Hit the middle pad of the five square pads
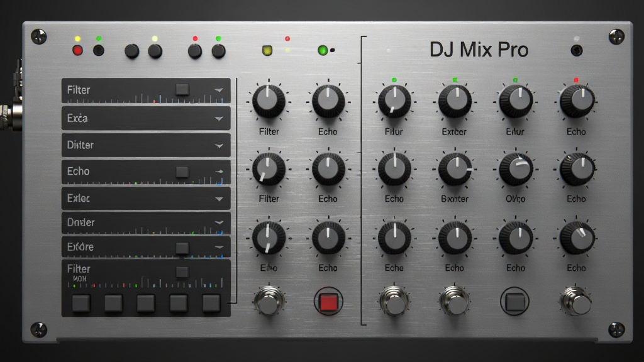 [x=146, y=304]
